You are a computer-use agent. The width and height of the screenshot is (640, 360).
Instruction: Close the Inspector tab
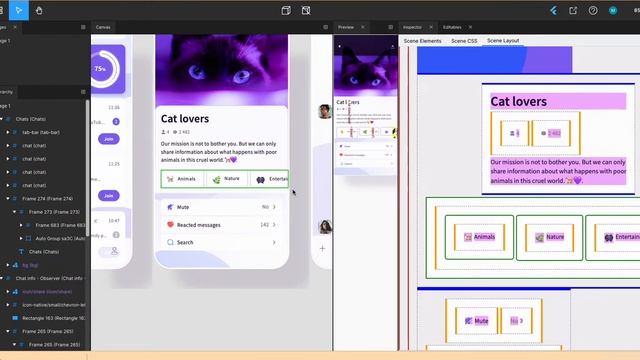[431, 27]
